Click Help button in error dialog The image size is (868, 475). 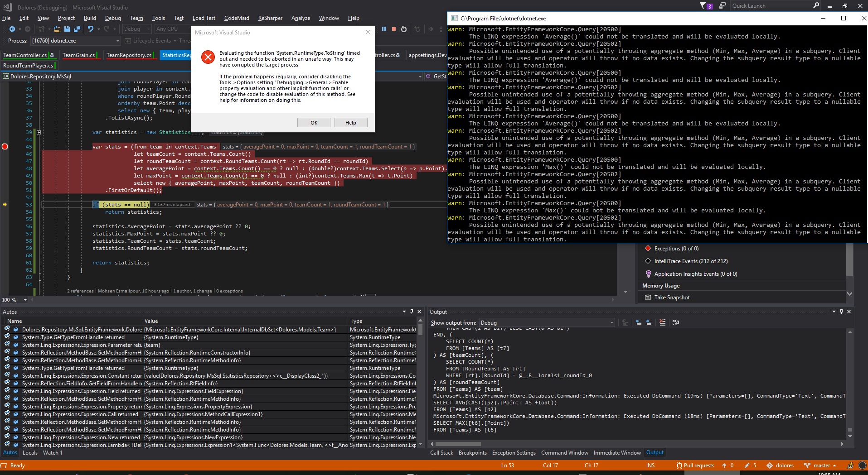(350, 123)
